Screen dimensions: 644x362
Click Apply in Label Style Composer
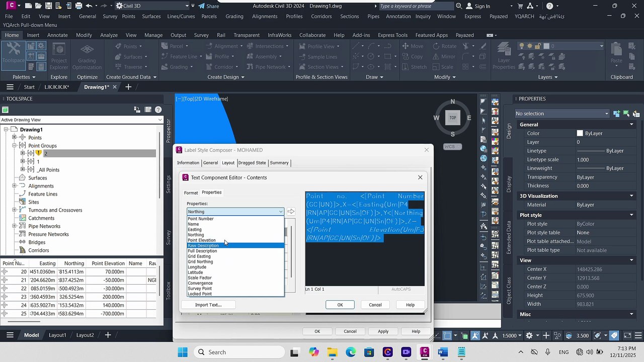[x=383, y=331]
